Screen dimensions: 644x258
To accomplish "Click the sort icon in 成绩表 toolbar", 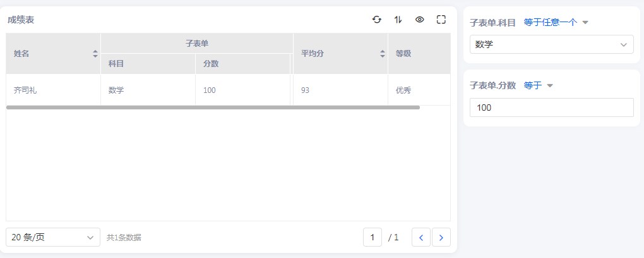I will [398, 20].
